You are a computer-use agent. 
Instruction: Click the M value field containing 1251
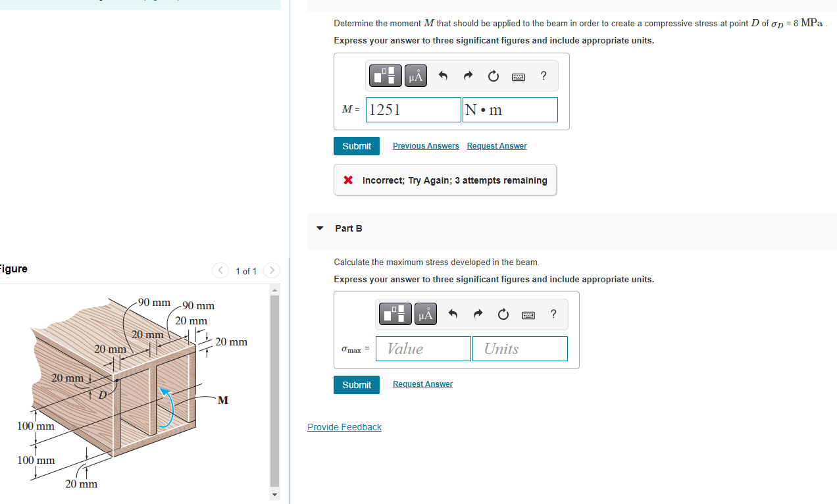pyautogui.click(x=413, y=110)
